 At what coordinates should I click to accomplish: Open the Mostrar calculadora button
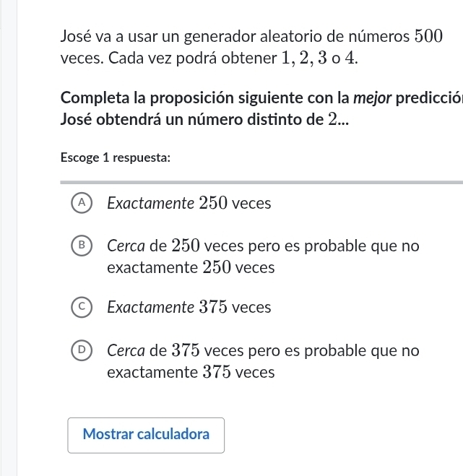pyautogui.click(x=146, y=435)
